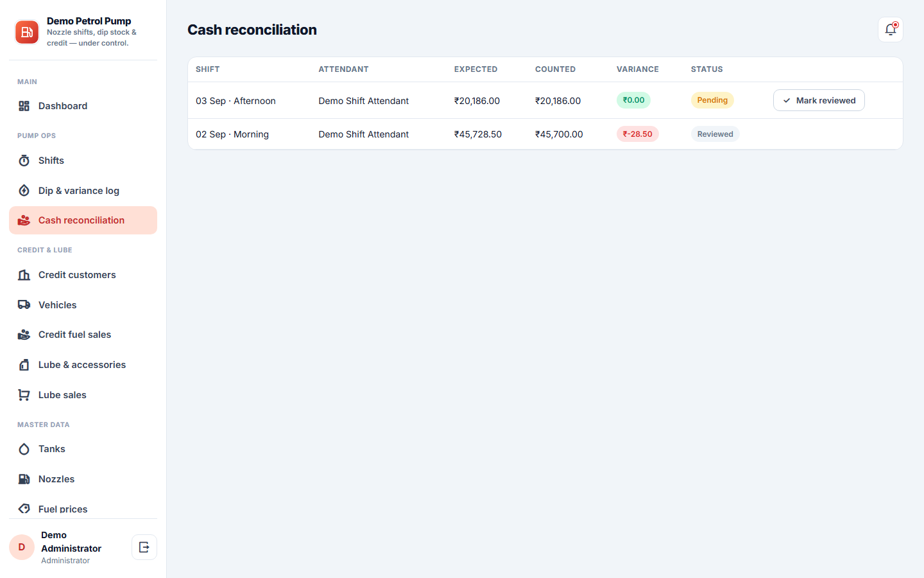The height and width of the screenshot is (578, 924).
Task: Click the Nozzles fuel pump icon
Action: coord(24,479)
